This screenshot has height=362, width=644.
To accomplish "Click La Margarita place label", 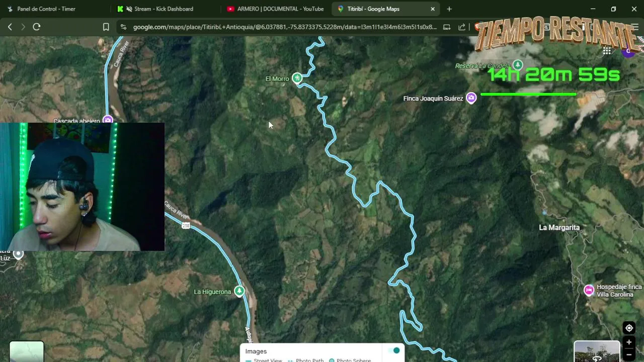I will click(x=559, y=228).
